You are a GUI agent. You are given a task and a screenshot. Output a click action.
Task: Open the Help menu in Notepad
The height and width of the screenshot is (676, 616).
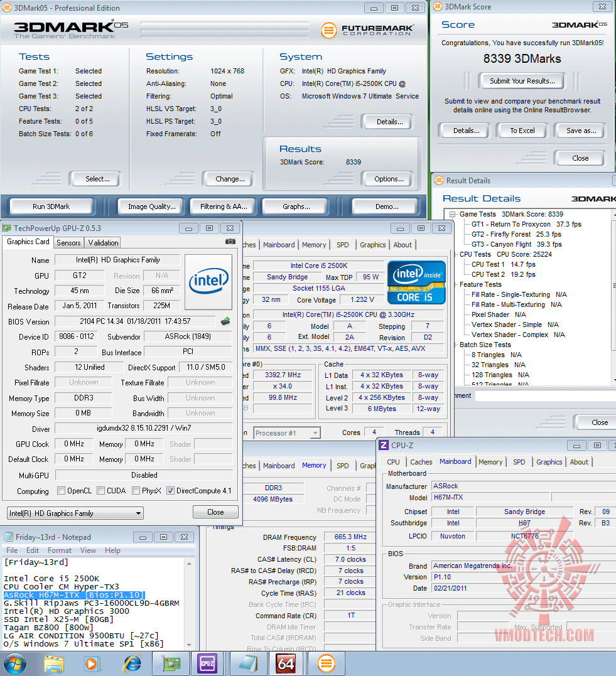tap(112, 550)
